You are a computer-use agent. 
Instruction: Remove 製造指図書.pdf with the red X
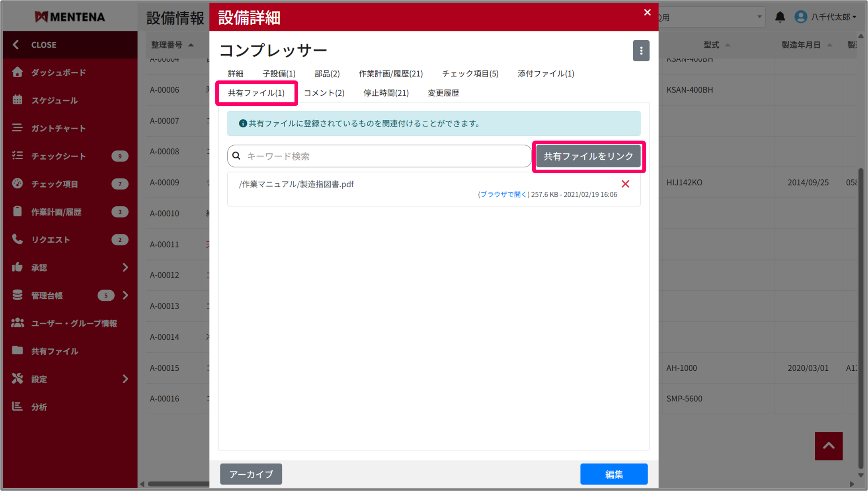coord(625,184)
